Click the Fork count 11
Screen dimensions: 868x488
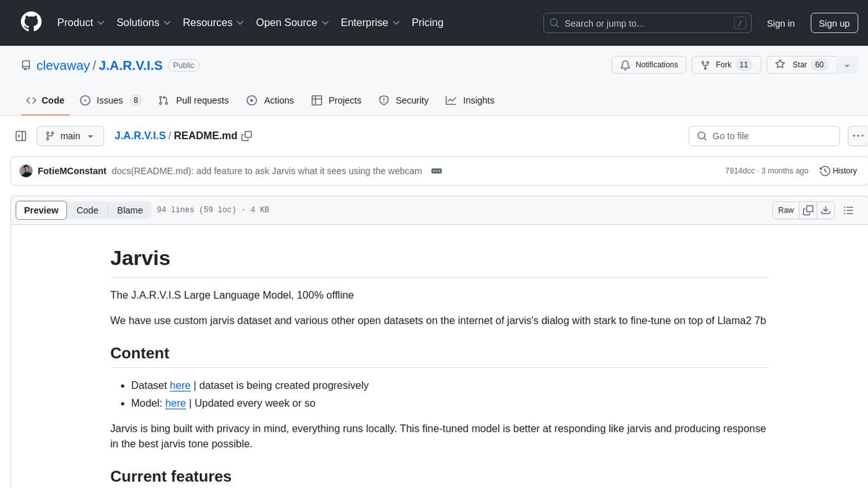tap(744, 65)
